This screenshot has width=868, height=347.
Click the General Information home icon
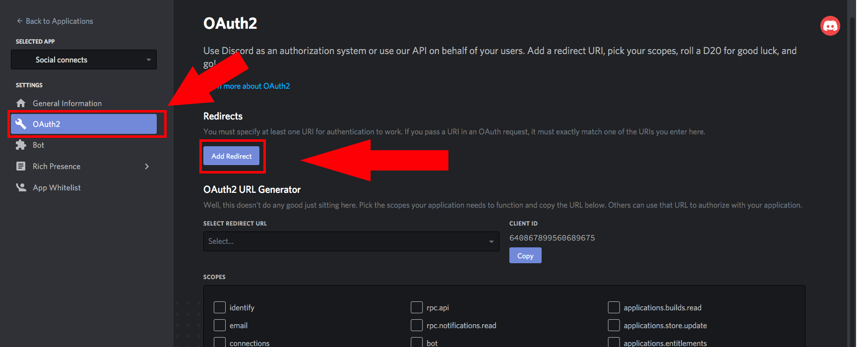click(21, 103)
